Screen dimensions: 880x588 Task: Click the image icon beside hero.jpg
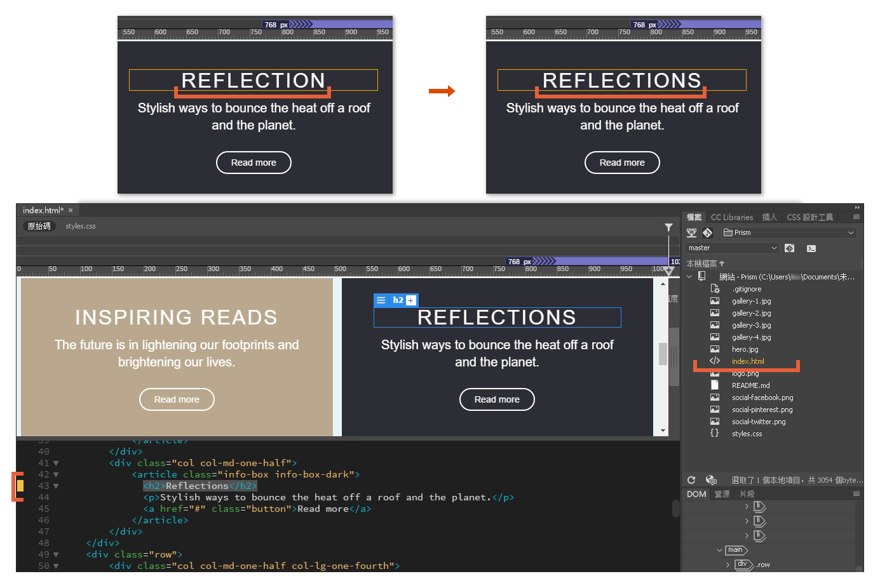(715, 349)
